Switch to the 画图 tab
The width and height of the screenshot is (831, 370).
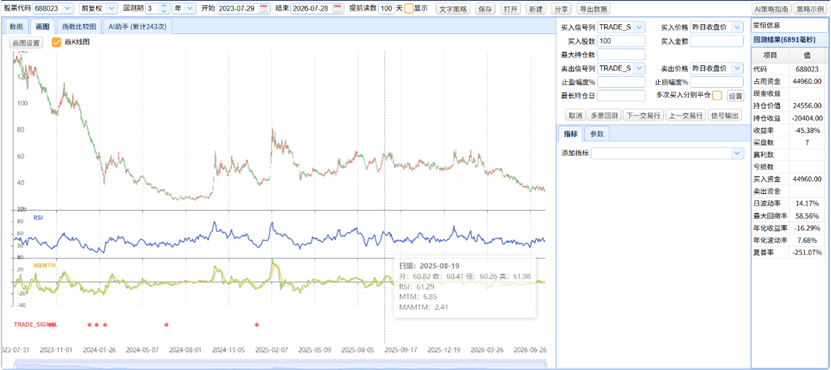point(42,27)
